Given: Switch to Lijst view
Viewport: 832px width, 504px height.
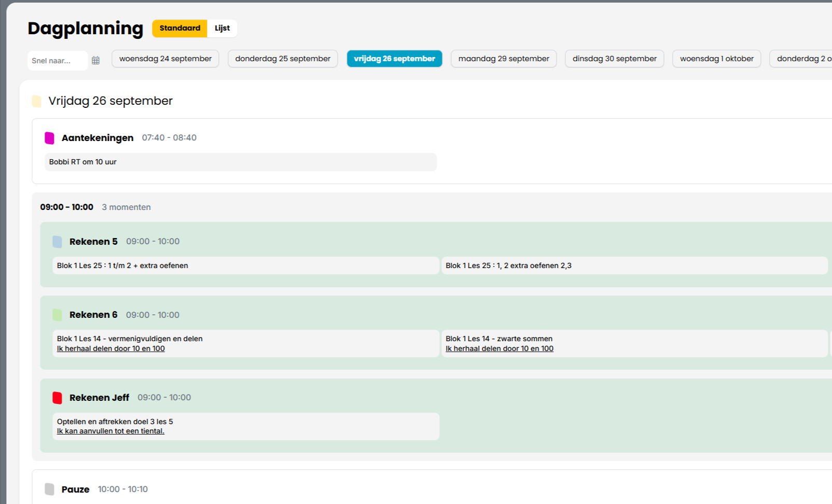Looking at the screenshot, I should click(x=222, y=29).
